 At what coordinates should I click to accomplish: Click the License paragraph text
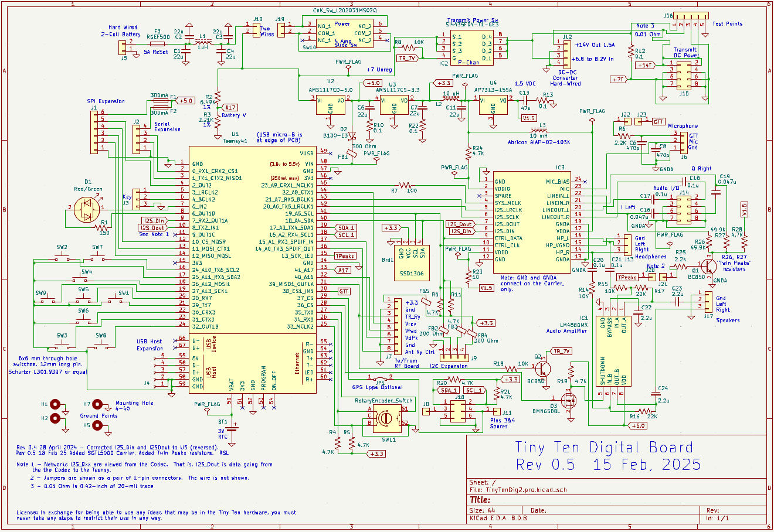pos(157,515)
